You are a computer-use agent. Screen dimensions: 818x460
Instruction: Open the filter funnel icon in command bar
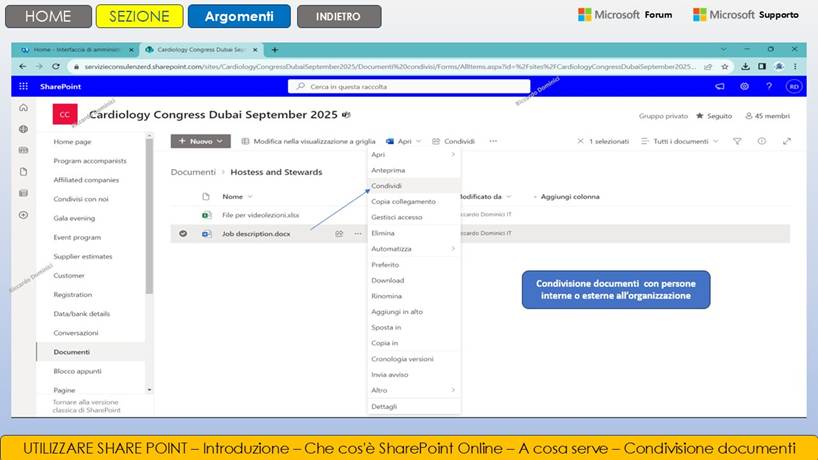(737, 141)
